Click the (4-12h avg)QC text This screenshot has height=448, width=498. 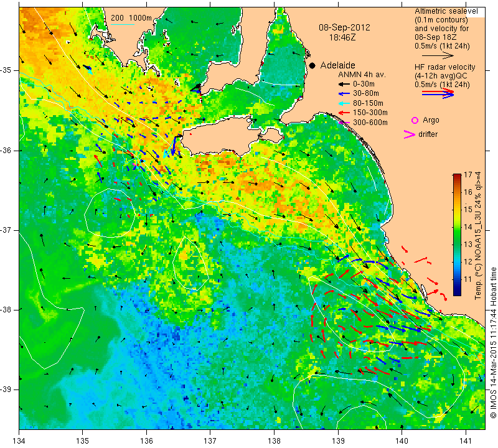tap(440, 76)
